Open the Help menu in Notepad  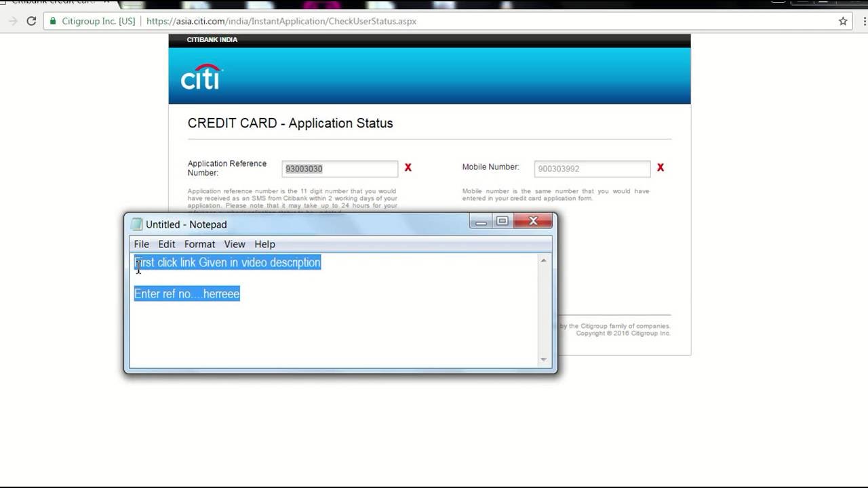[x=264, y=244]
